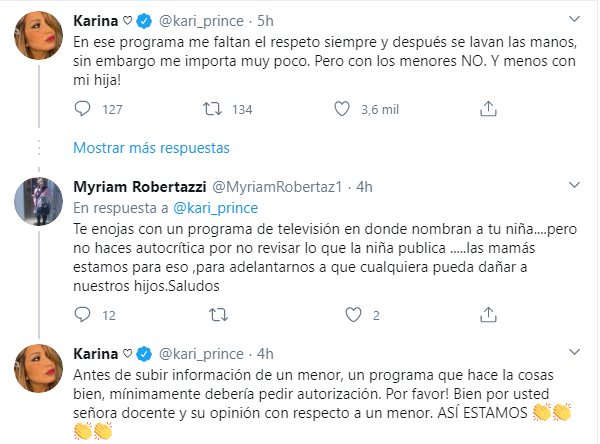The image size is (600, 444).
Task: Expand options menu on Karina's last tweet
Action: pos(572,354)
